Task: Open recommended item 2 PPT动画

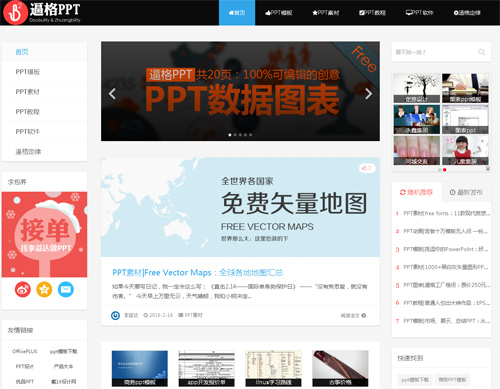Action: pyautogui.click(x=446, y=231)
